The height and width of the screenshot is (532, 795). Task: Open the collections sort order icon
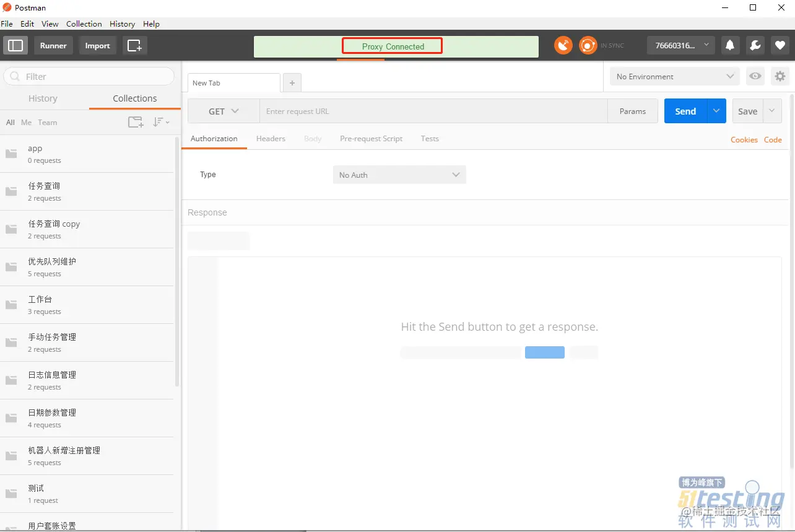(x=161, y=122)
